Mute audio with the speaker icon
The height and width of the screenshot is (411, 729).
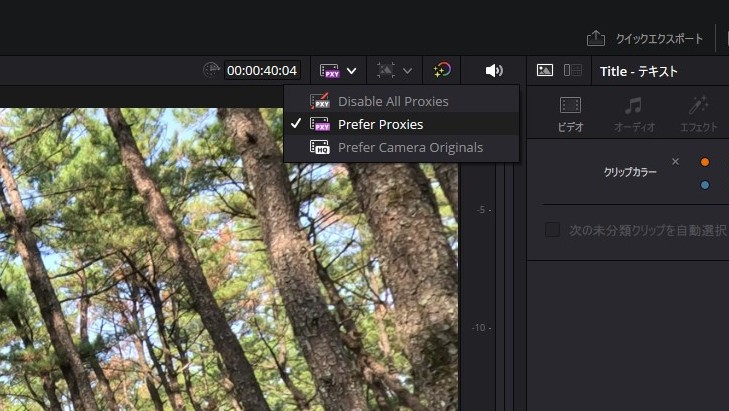pyautogui.click(x=494, y=71)
